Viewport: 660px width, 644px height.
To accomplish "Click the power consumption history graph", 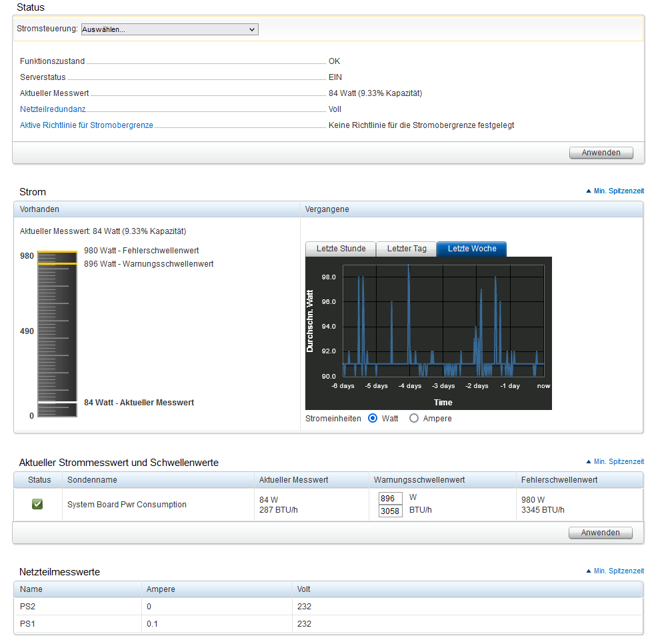I will 429,333.
